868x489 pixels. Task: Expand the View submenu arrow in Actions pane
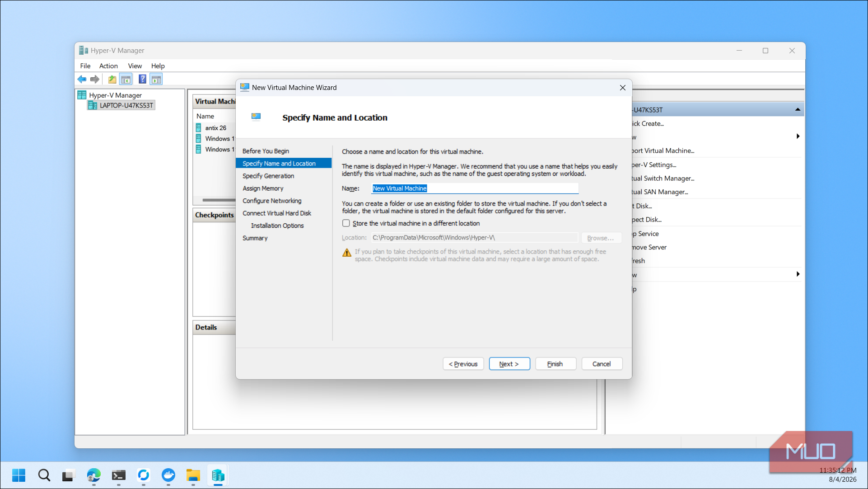point(798,274)
